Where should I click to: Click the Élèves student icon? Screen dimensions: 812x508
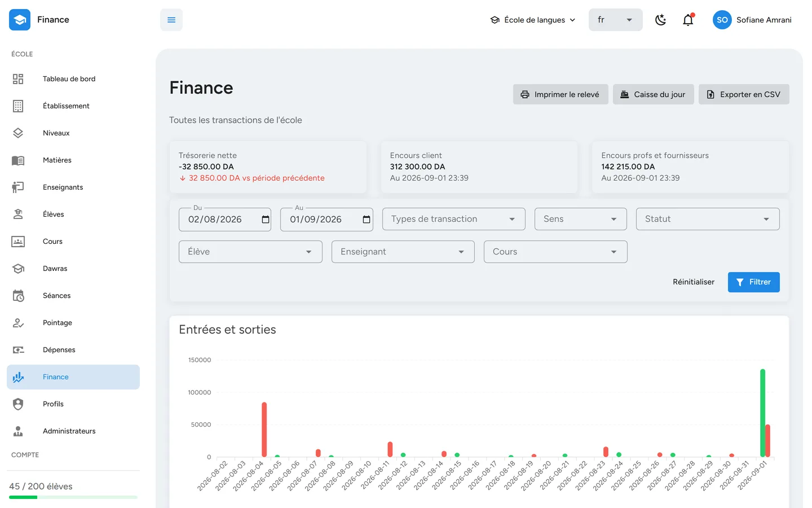coord(18,214)
